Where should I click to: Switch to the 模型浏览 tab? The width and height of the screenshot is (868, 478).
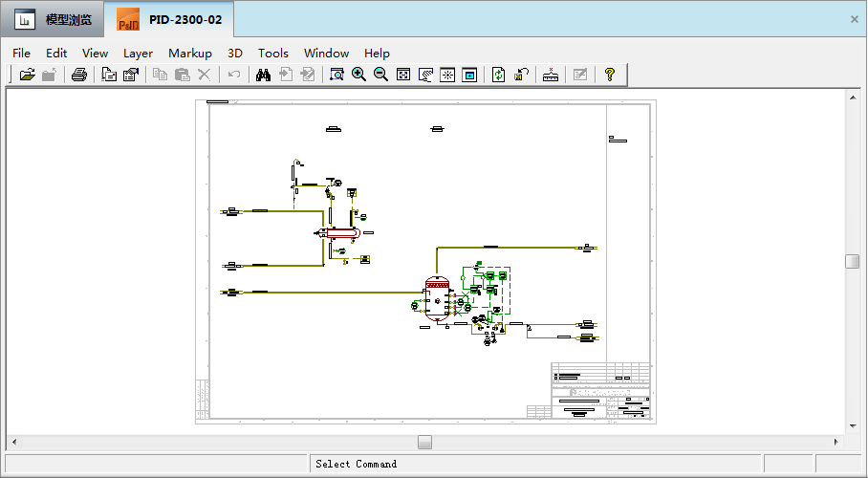coord(53,19)
